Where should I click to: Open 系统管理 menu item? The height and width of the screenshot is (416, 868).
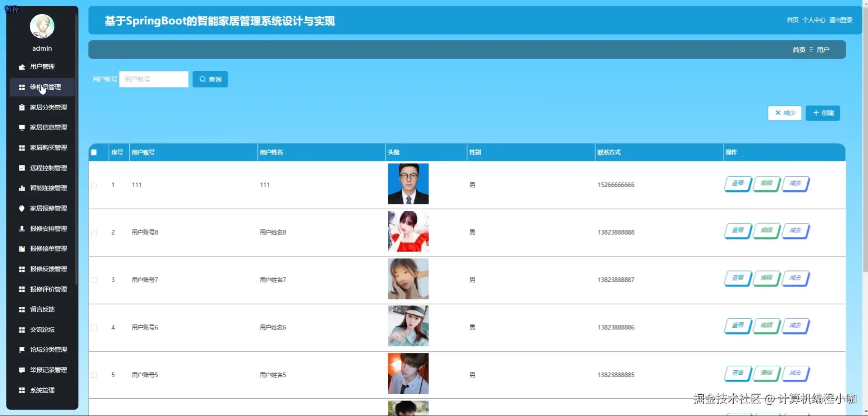click(x=42, y=390)
